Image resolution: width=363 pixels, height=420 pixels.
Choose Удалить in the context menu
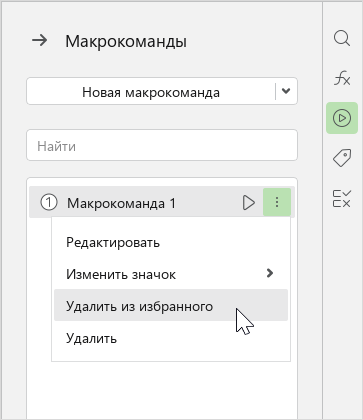171,338
